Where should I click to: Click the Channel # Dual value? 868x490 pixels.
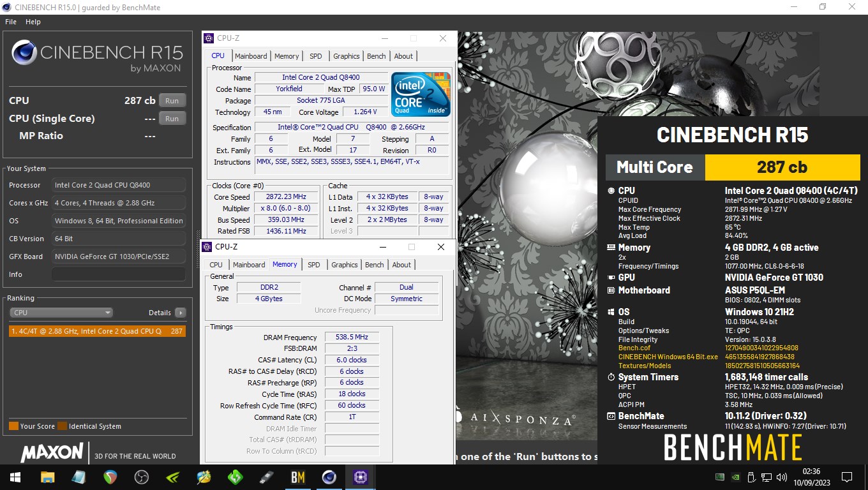tap(407, 287)
